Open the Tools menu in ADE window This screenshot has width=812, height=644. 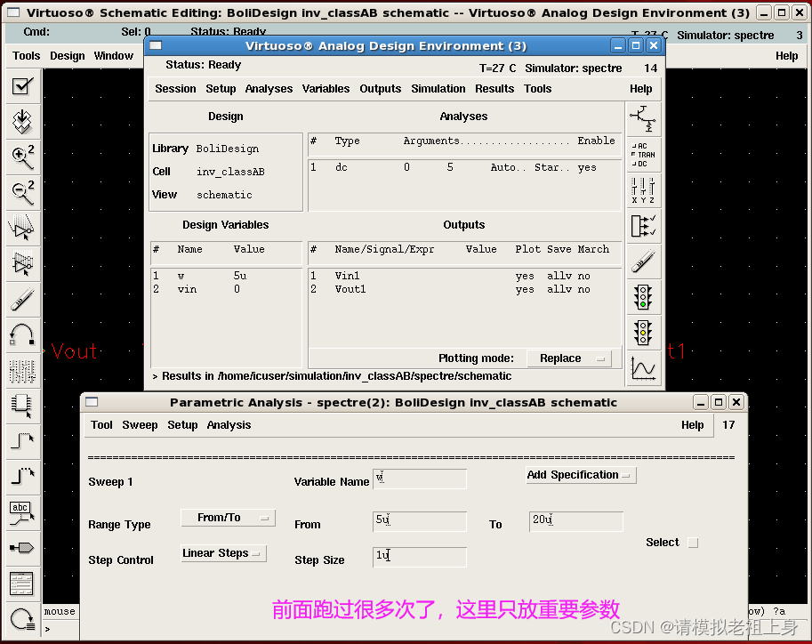pyautogui.click(x=537, y=89)
